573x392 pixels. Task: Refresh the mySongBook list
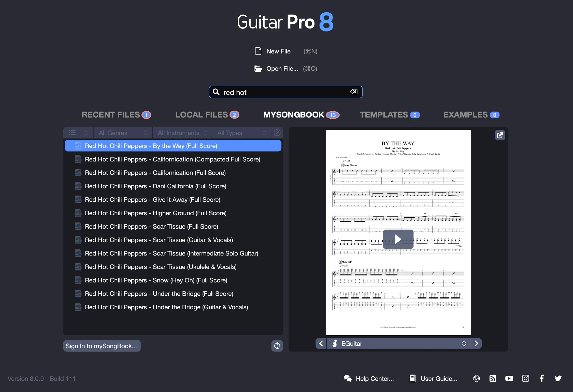coord(277,346)
